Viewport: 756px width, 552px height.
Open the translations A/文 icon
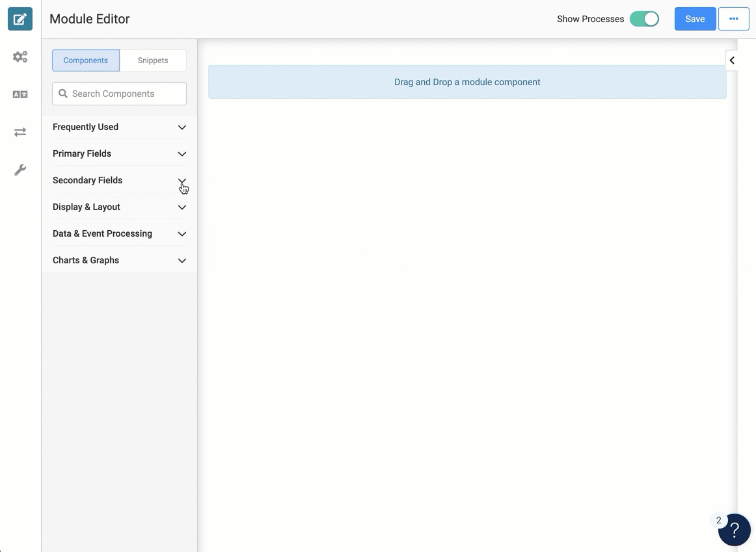(x=20, y=94)
